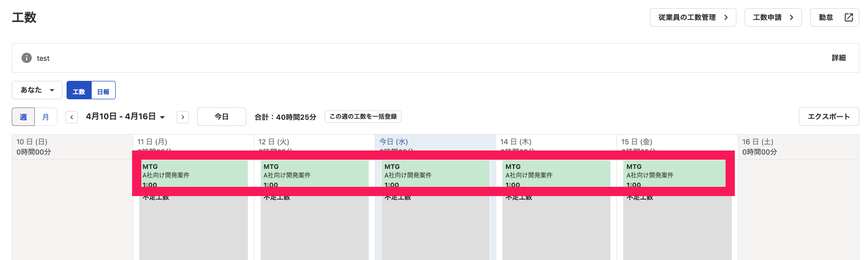Click the external link icon beside 勤怠

coord(849,17)
